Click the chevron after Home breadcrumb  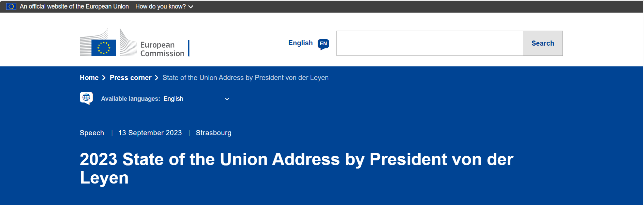pyautogui.click(x=104, y=78)
